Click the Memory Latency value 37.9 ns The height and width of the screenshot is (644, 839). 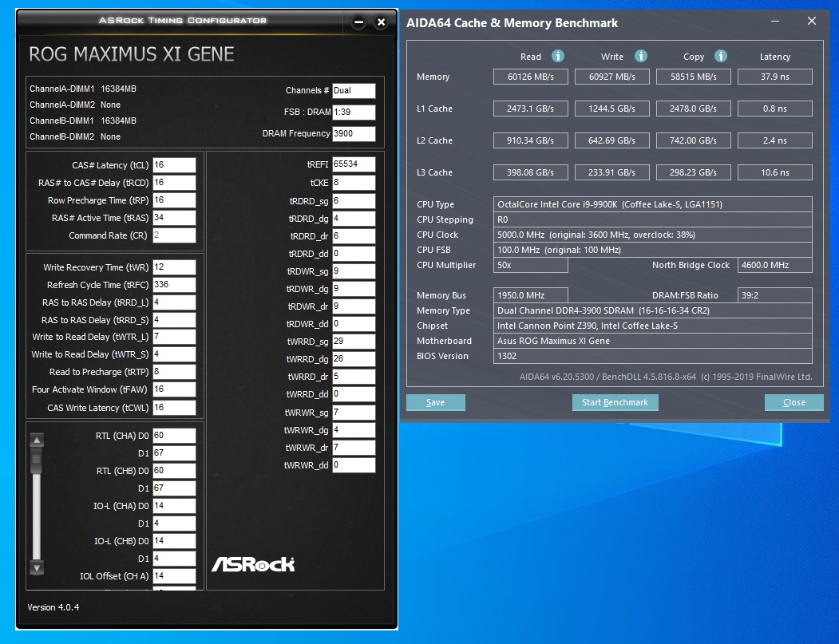pos(775,77)
